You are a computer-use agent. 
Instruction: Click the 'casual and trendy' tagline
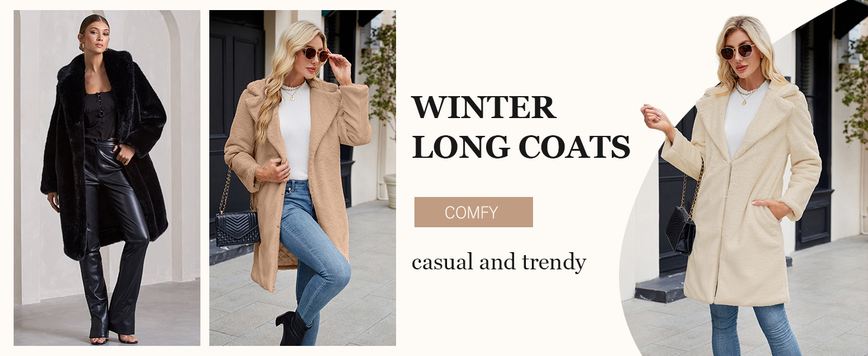499,262
